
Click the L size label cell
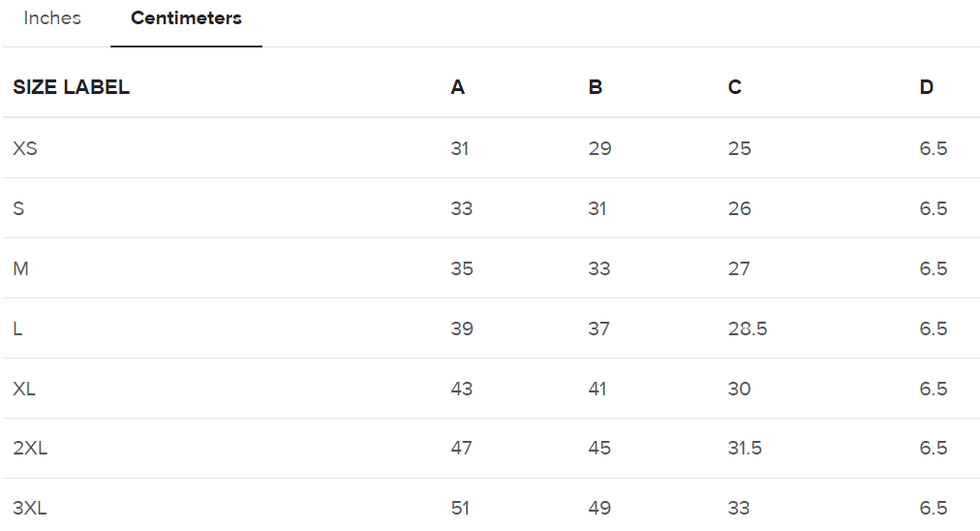[17, 328]
